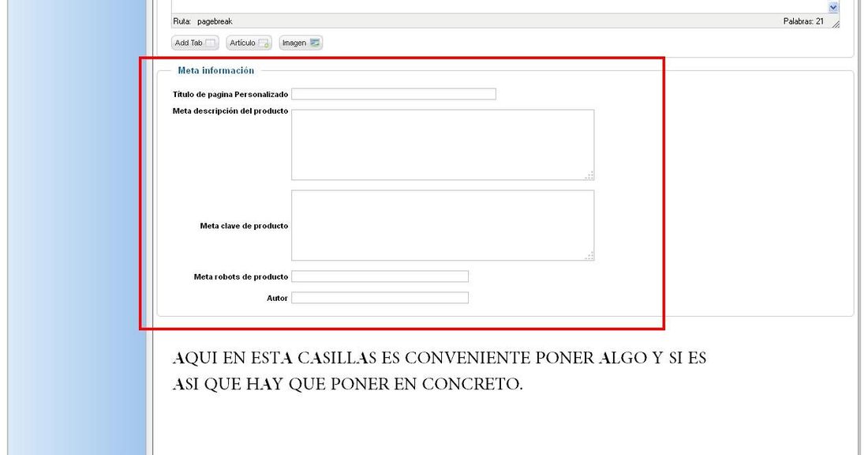
Task: Click the Add Tab button
Action: point(195,43)
